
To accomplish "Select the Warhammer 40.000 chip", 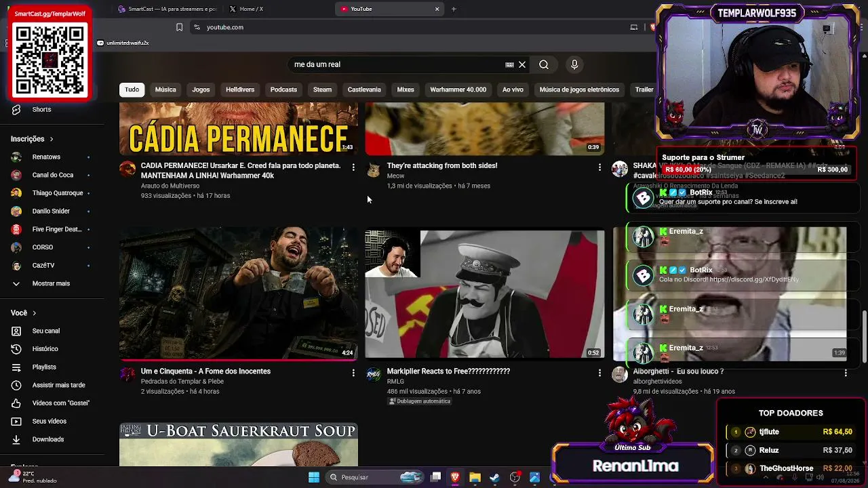I will [x=458, y=89].
